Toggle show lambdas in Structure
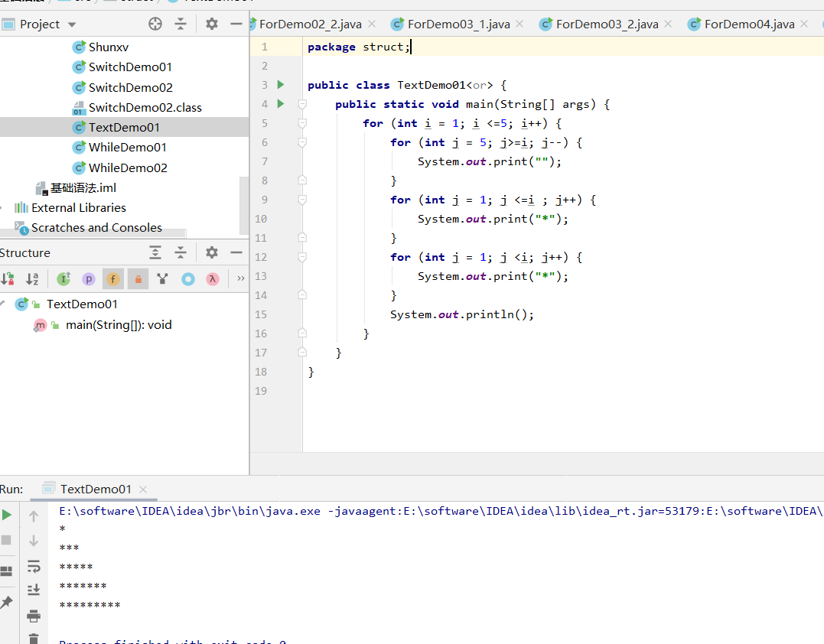824x644 pixels. click(x=212, y=279)
